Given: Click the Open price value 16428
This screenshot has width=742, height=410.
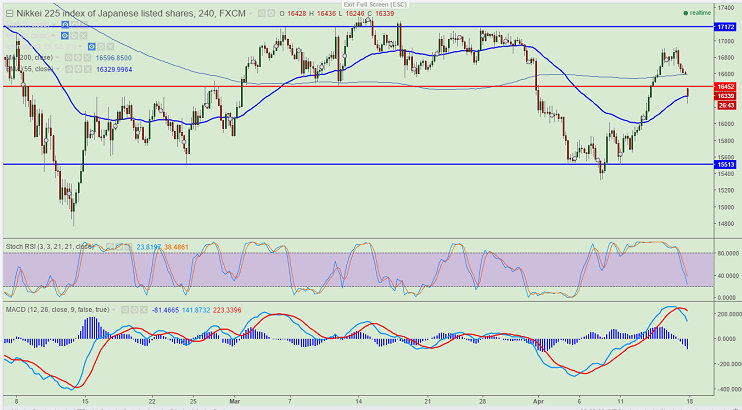Looking at the screenshot, I should tap(296, 14).
